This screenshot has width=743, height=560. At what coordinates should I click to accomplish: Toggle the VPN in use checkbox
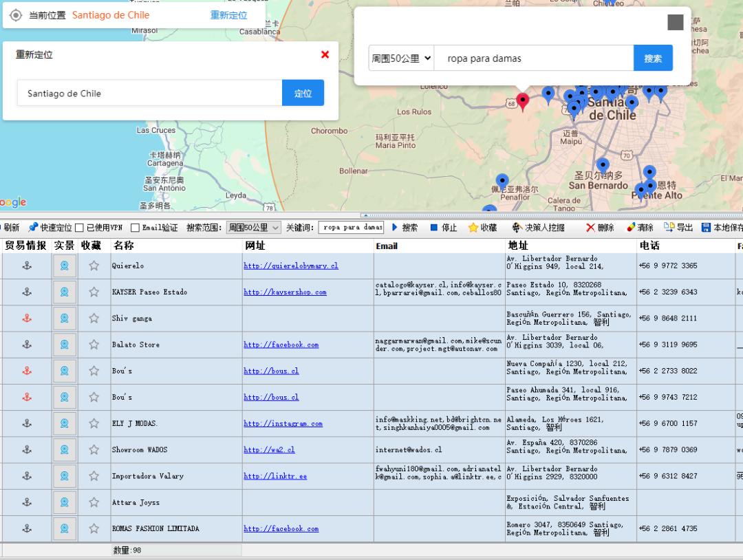[x=80, y=228]
